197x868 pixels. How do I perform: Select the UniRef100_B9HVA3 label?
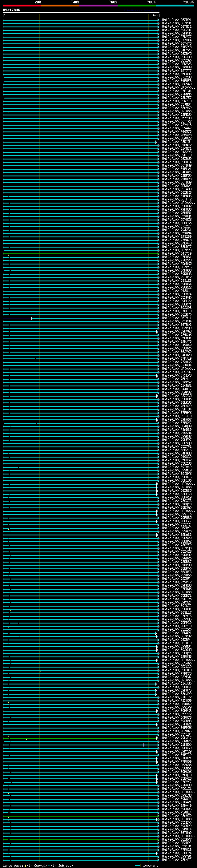point(176,332)
